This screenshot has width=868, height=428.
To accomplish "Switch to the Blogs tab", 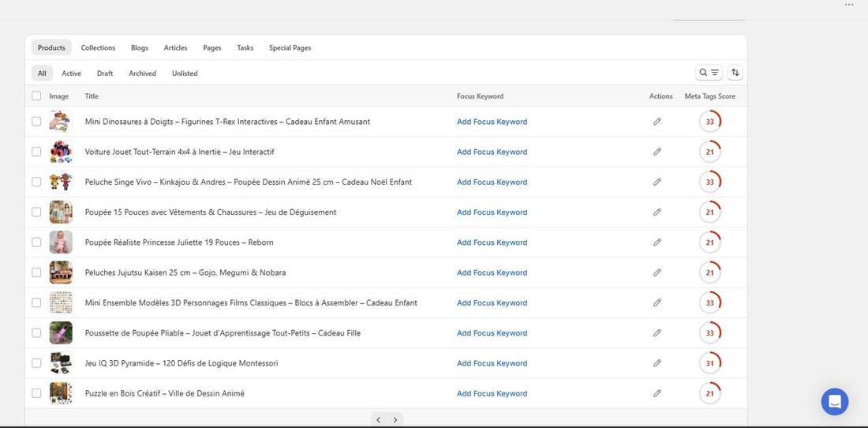I will [x=140, y=47].
